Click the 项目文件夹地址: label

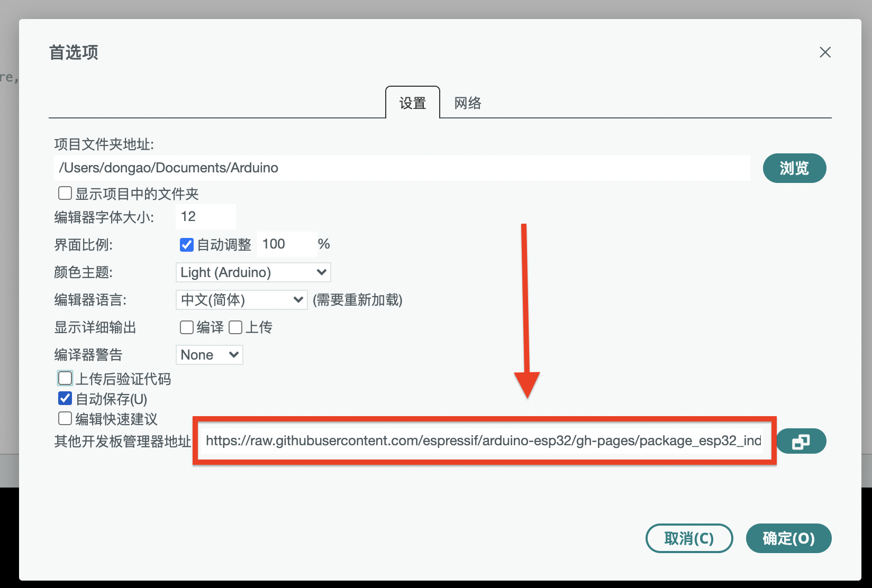click(x=104, y=144)
